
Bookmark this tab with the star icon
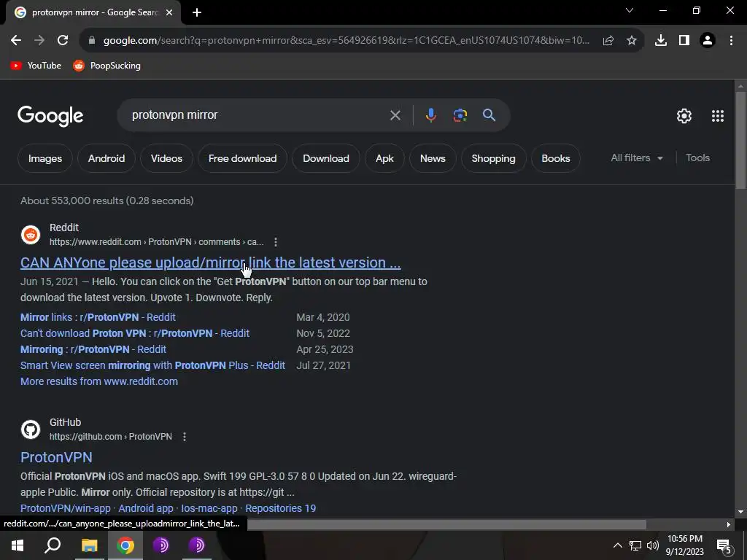(x=632, y=41)
